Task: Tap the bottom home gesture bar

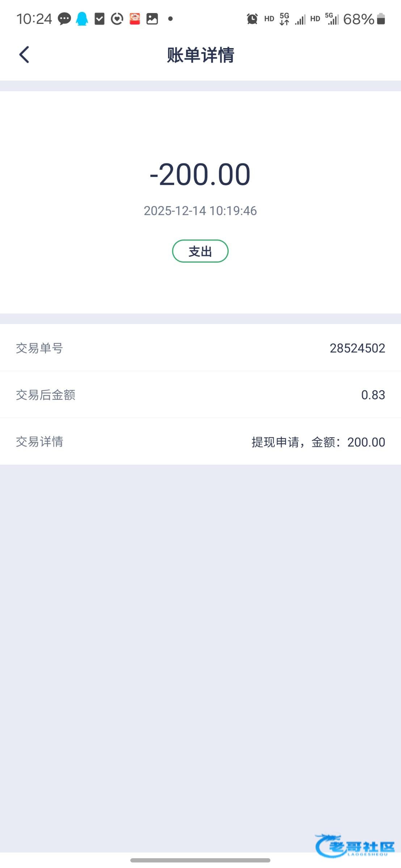Action: [200, 860]
